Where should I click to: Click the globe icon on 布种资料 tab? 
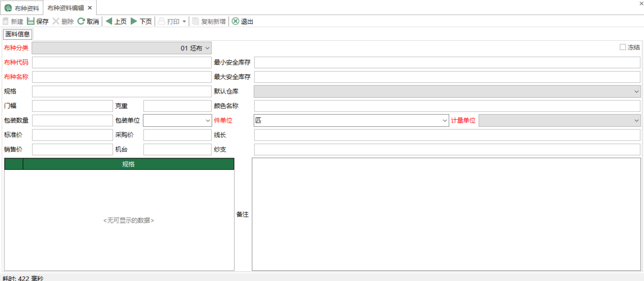point(8,8)
